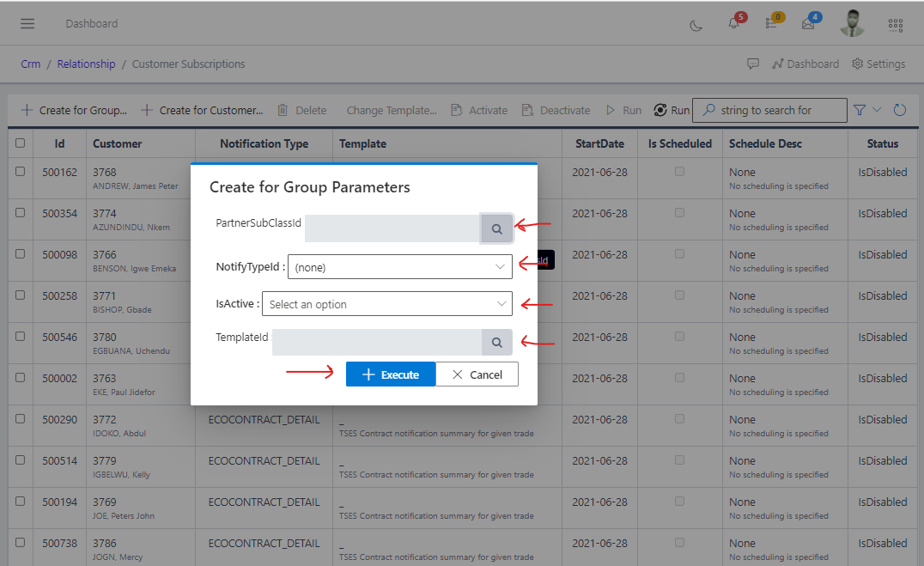Navigate to Relationship in the breadcrumb
This screenshot has height=566, width=924.
tap(86, 64)
